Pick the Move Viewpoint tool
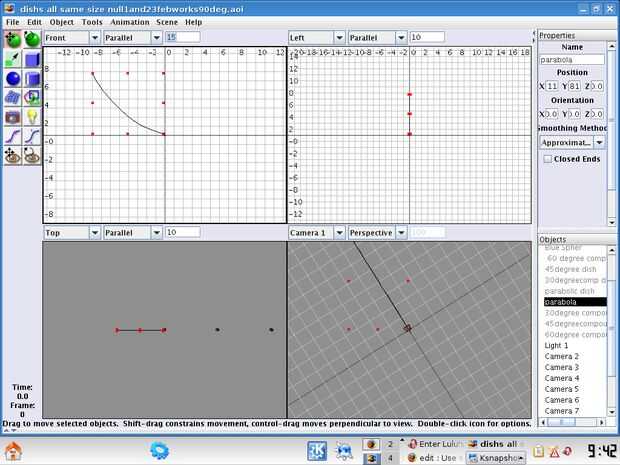This screenshot has height=465, width=620. coord(12,154)
